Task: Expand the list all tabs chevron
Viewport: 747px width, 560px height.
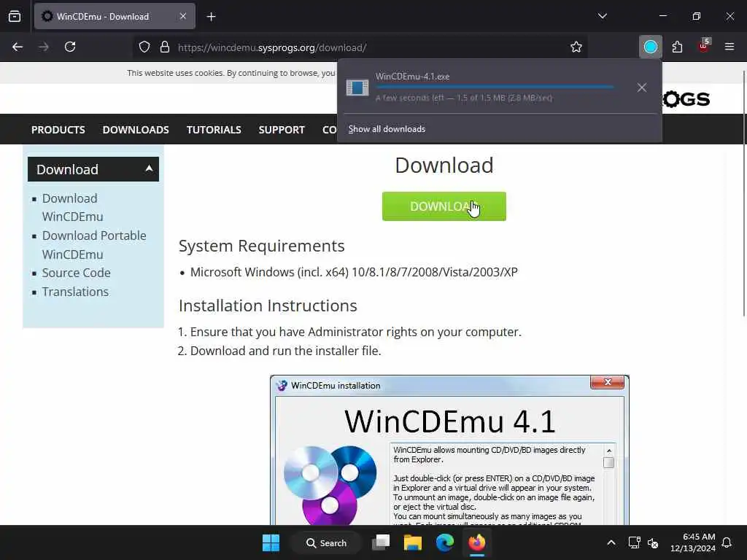Action: pyautogui.click(x=602, y=16)
